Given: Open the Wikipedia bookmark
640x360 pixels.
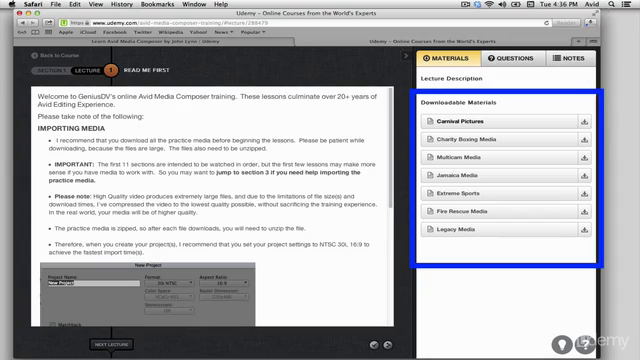Looking at the screenshot, I should point(171,32).
